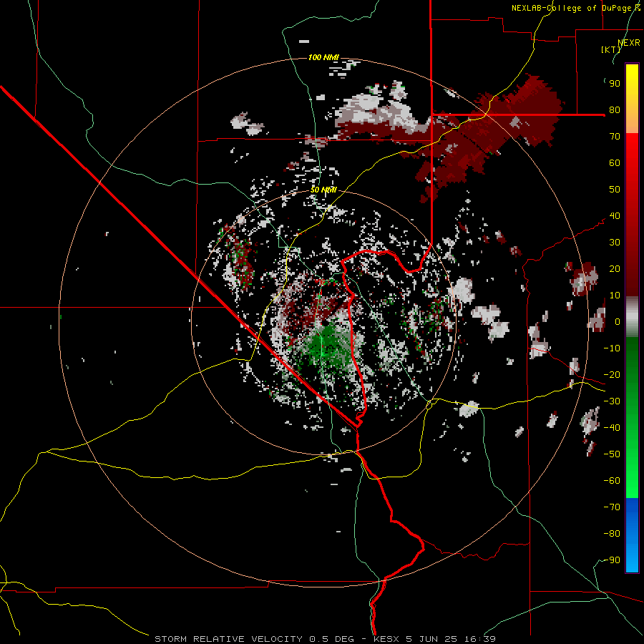The height and width of the screenshot is (644, 644).
Task: Click the 90 value on velocity scale
Action: [615, 84]
